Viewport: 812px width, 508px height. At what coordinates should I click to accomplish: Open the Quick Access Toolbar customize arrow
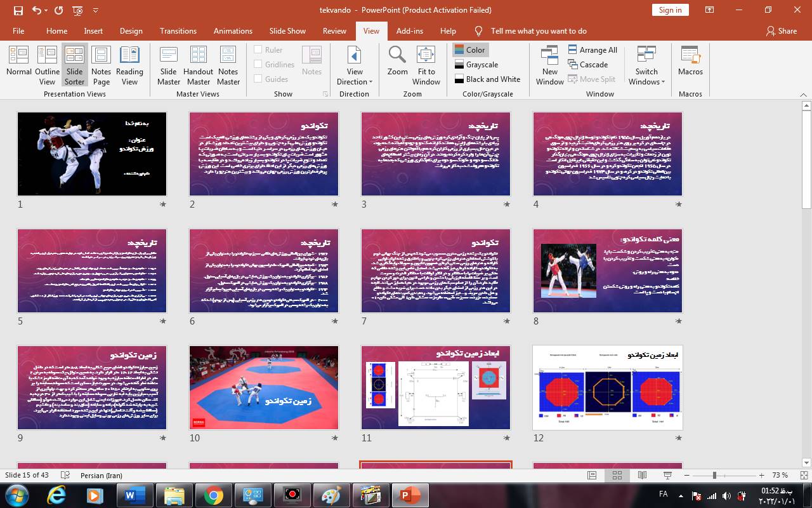click(x=96, y=10)
